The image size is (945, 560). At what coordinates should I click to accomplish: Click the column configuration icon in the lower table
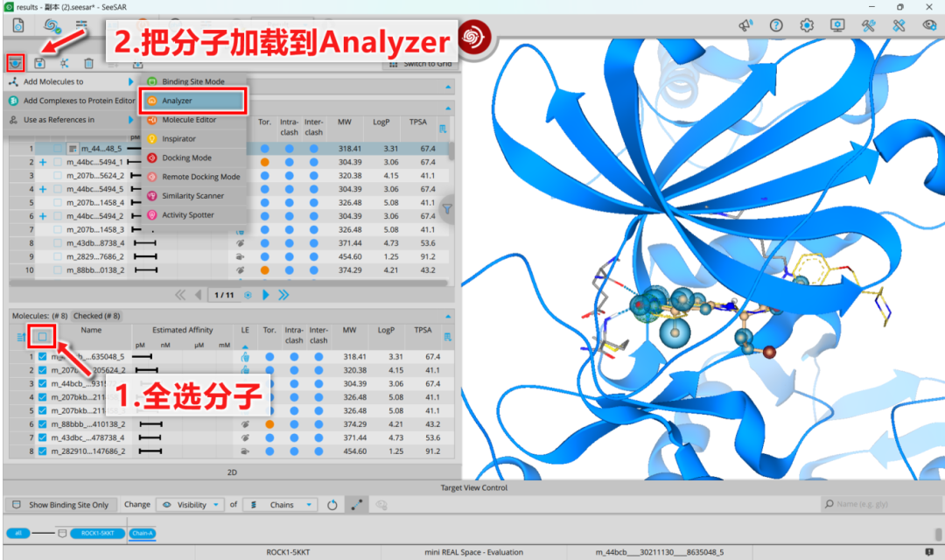pyautogui.click(x=447, y=337)
